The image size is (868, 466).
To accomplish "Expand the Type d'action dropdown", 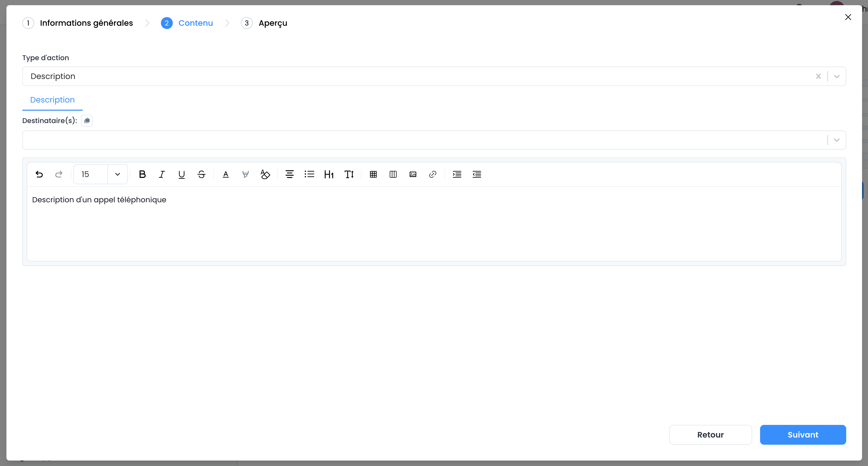I will (836, 77).
